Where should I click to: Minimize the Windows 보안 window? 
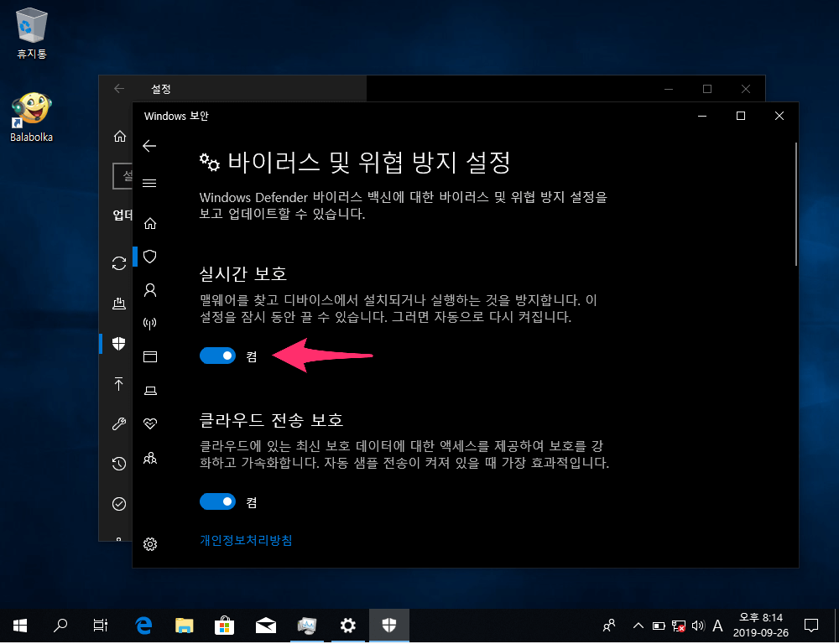[702, 116]
